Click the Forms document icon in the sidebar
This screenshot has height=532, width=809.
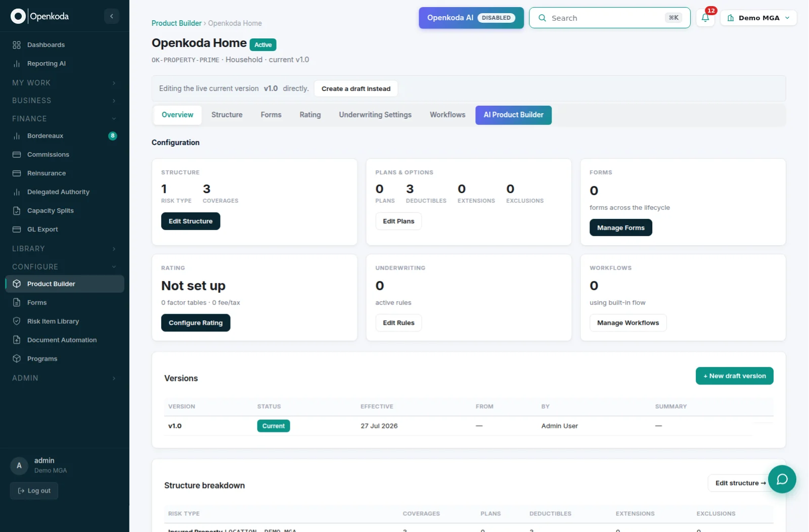17,303
